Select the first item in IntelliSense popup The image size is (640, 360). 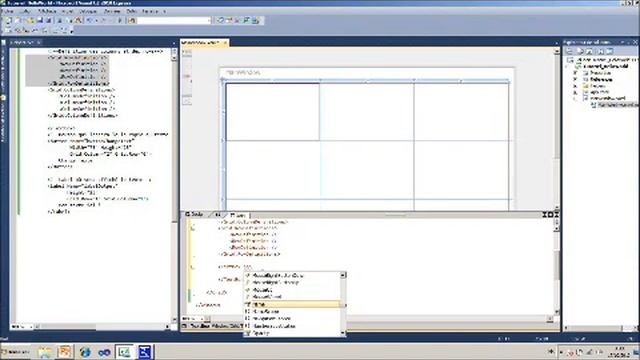[x=292, y=276]
